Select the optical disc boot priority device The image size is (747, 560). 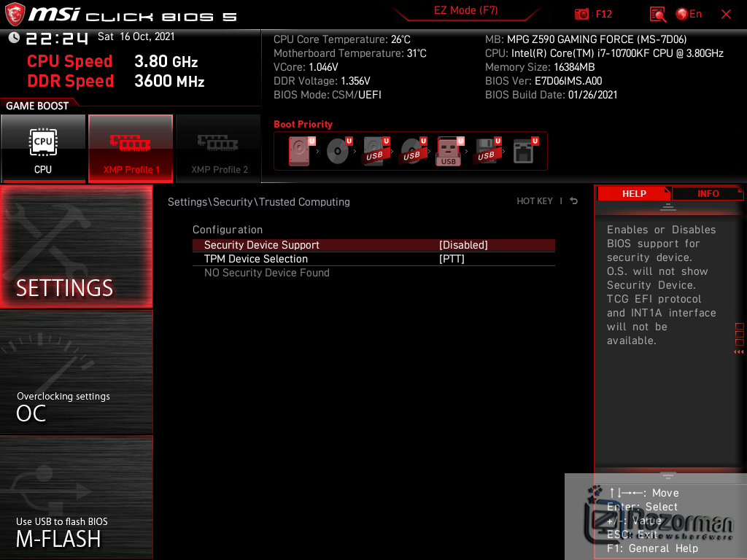(x=338, y=151)
